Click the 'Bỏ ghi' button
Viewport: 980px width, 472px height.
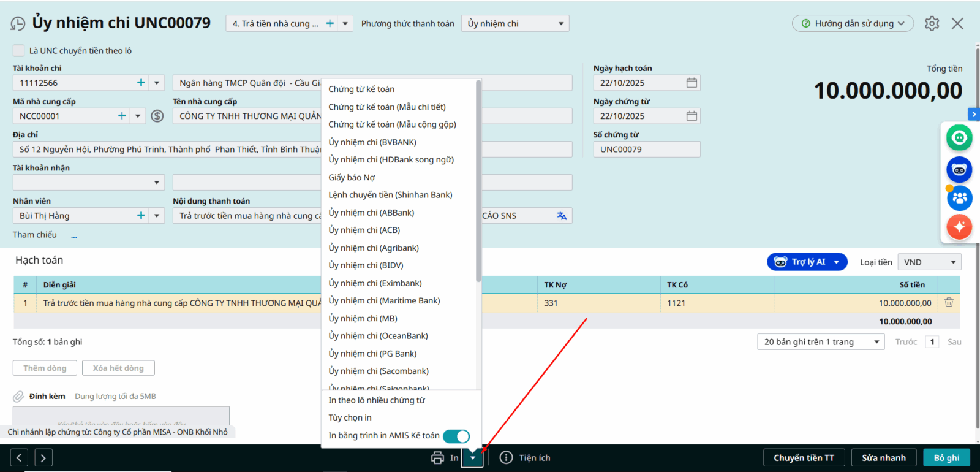pos(946,458)
